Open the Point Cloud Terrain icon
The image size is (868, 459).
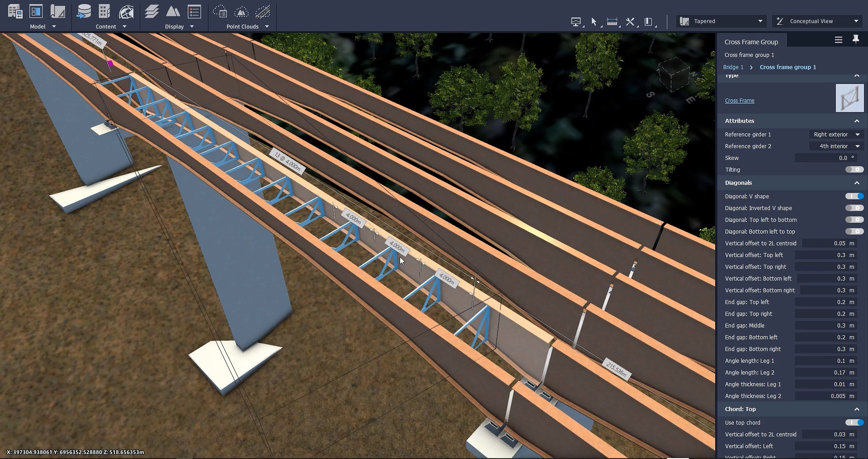pyautogui.click(x=241, y=12)
